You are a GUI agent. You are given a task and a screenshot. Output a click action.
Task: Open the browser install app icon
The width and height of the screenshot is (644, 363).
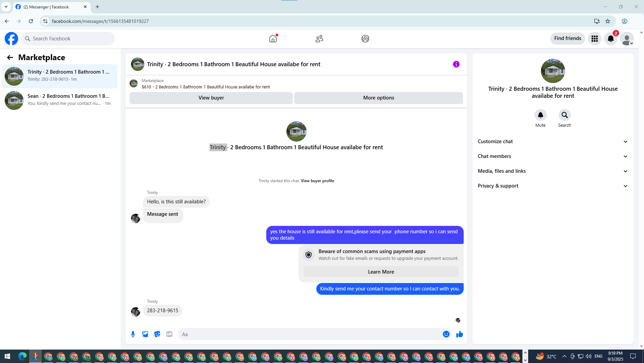(x=597, y=21)
